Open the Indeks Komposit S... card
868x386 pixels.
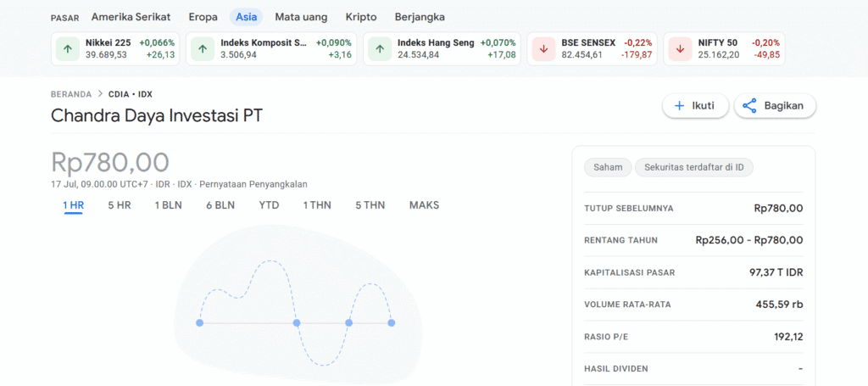271,48
